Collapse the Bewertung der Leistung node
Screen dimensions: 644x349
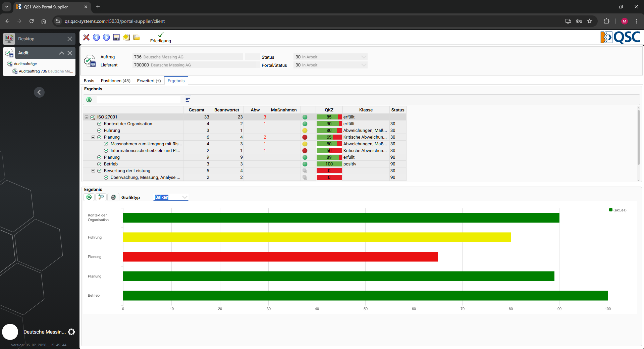[93, 171]
